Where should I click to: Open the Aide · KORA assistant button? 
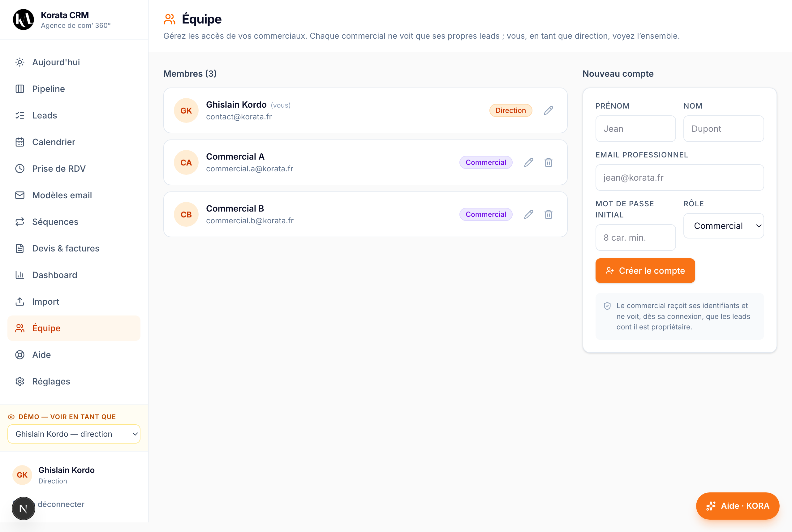pyautogui.click(x=737, y=505)
